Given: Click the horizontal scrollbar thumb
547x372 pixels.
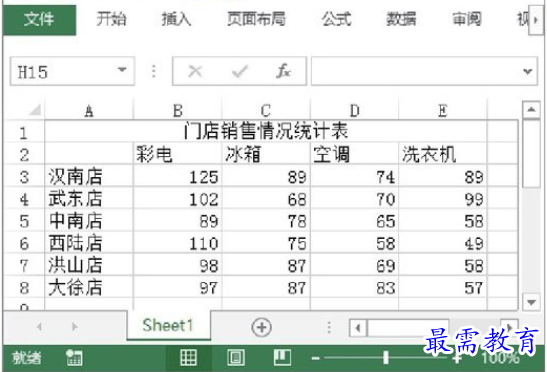Looking at the screenshot, I should [408, 328].
